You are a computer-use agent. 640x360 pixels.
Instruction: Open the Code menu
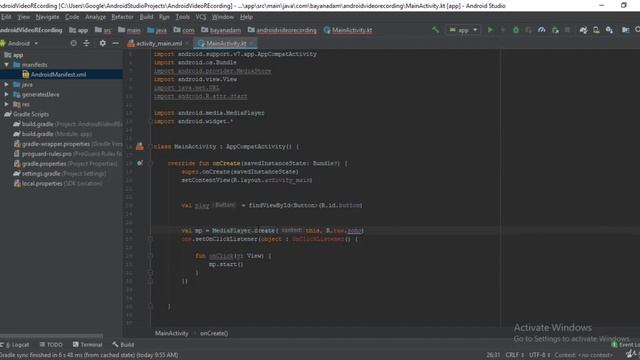[72, 17]
